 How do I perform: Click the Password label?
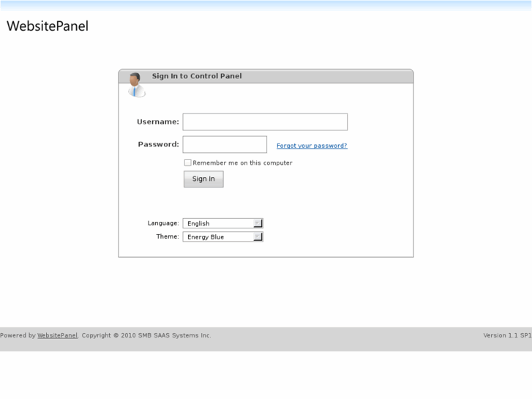[x=159, y=144]
